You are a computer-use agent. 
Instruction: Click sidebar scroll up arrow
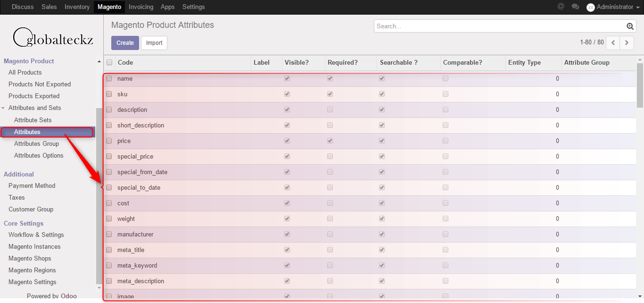click(x=99, y=62)
